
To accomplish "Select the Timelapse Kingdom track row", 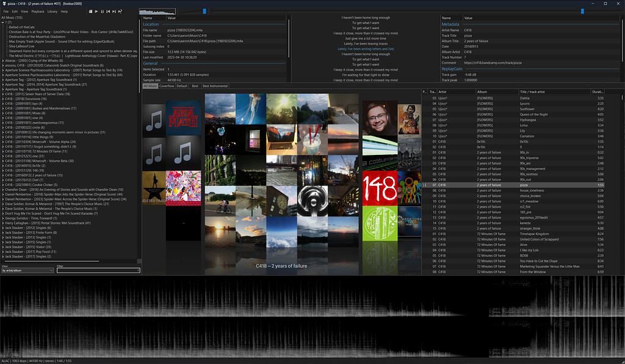I will (513, 234).
